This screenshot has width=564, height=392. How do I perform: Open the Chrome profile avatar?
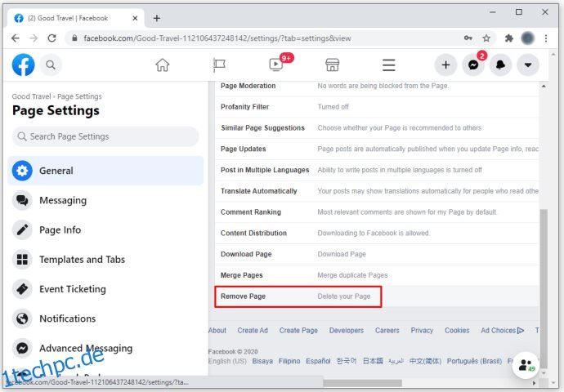527,38
